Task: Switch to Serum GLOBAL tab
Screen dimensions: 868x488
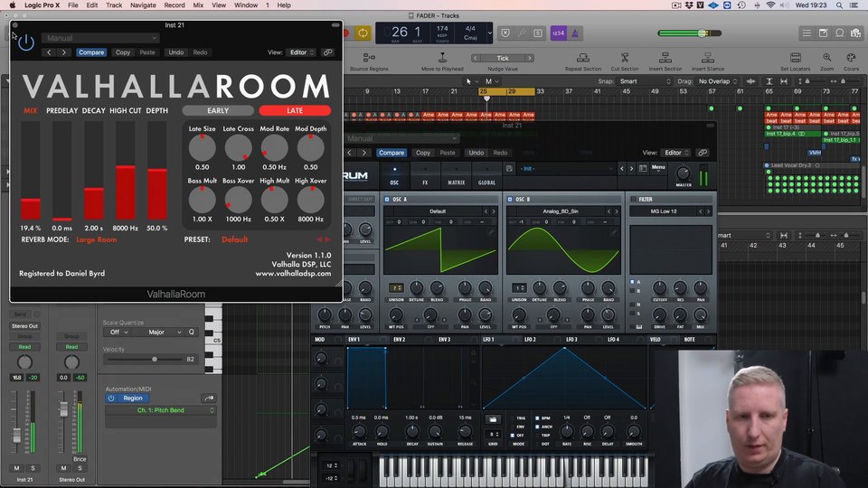Action: pos(486,176)
